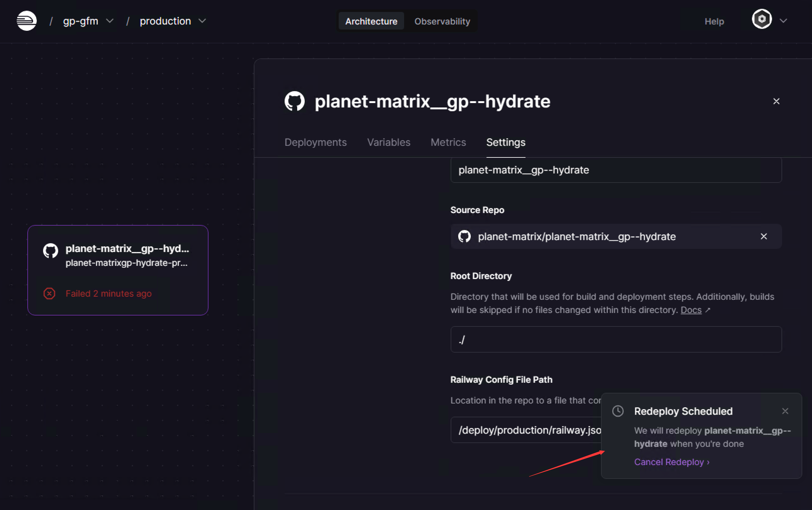The width and height of the screenshot is (812, 510).
Task: Dismiss the Redeploy Scheduled notification
Action: pos(785,411)
